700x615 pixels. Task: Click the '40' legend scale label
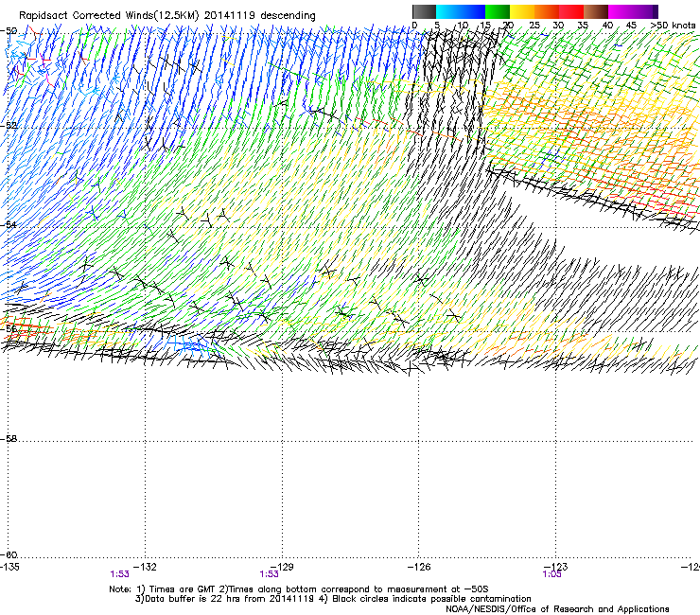[607, 26]
